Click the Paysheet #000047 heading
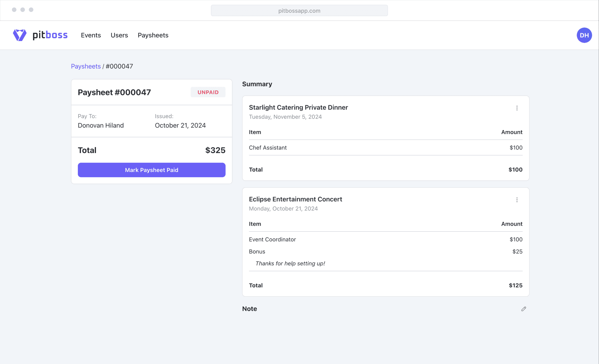The image size is (599, 364). pos(114,92)
